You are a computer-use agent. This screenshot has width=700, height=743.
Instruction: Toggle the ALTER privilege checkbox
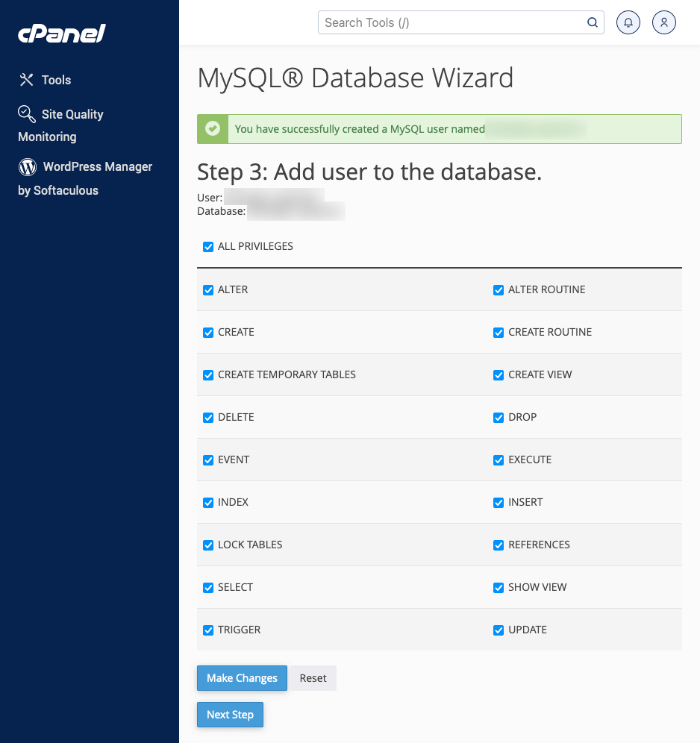pyautogui.click(x=208, y=290)
